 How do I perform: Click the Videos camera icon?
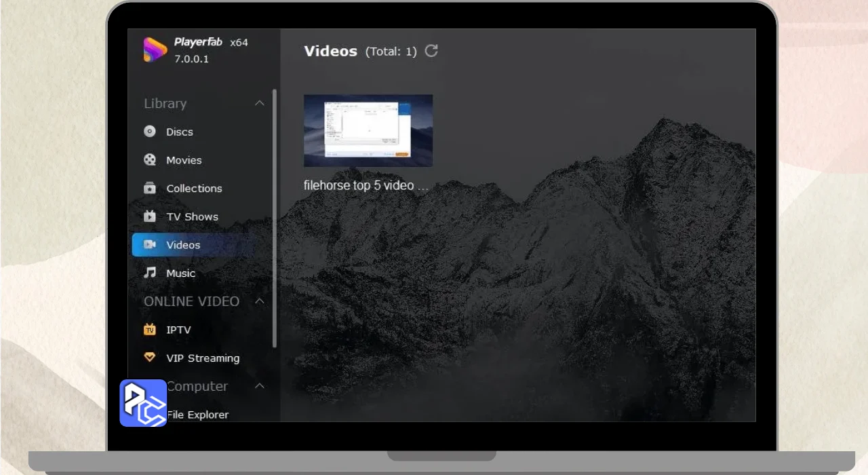tap(150, 245)
